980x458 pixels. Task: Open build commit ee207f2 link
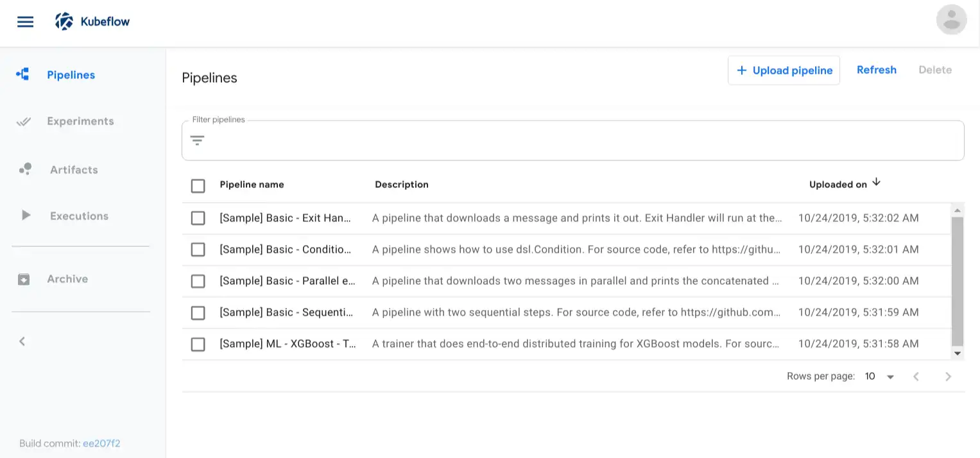(x=101, y=443)
